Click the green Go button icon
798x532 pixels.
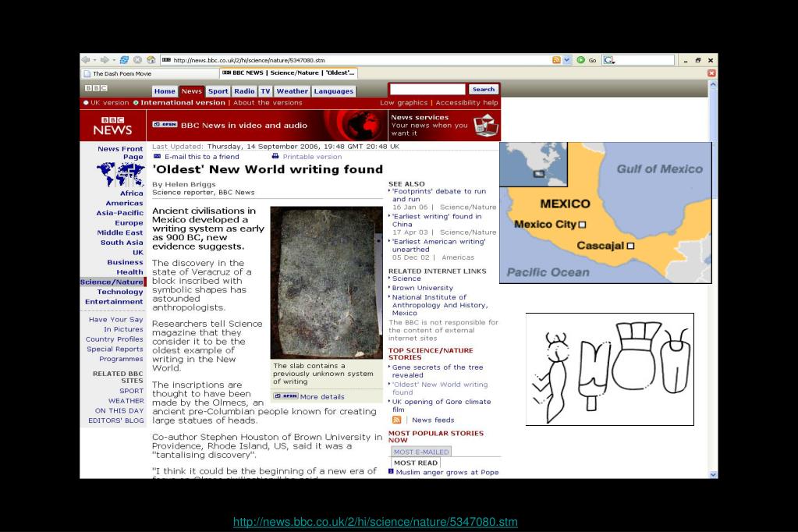tap(580, 60)
